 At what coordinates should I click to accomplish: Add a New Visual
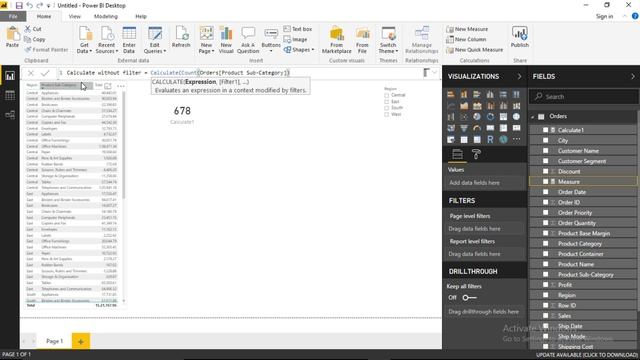pyautogui.click(x=226, y=40)
